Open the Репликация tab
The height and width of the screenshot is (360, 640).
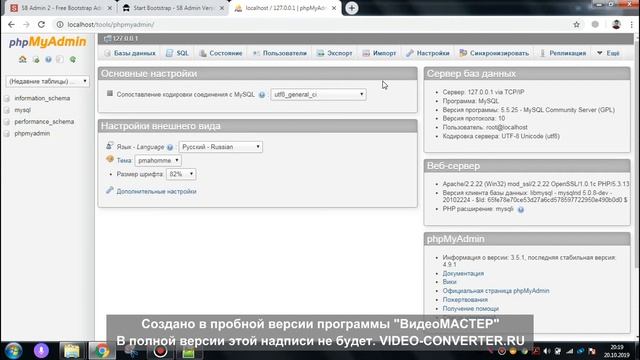point(563,53)
